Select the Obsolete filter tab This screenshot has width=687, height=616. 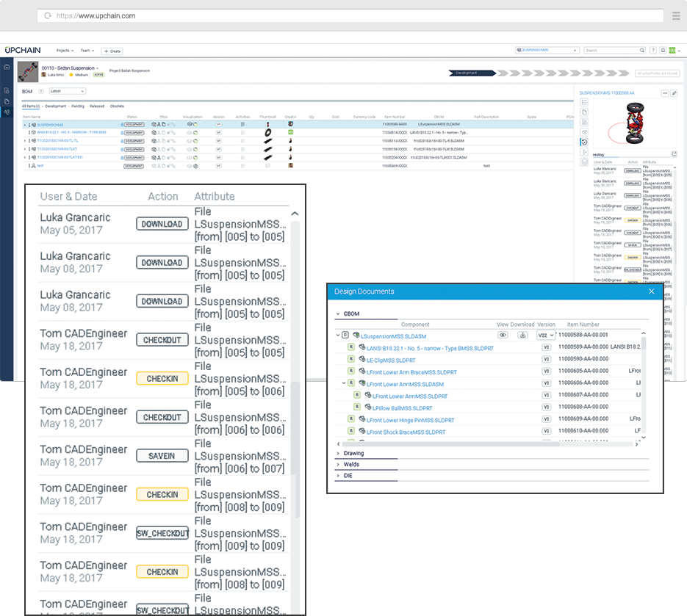pos(117,106)
